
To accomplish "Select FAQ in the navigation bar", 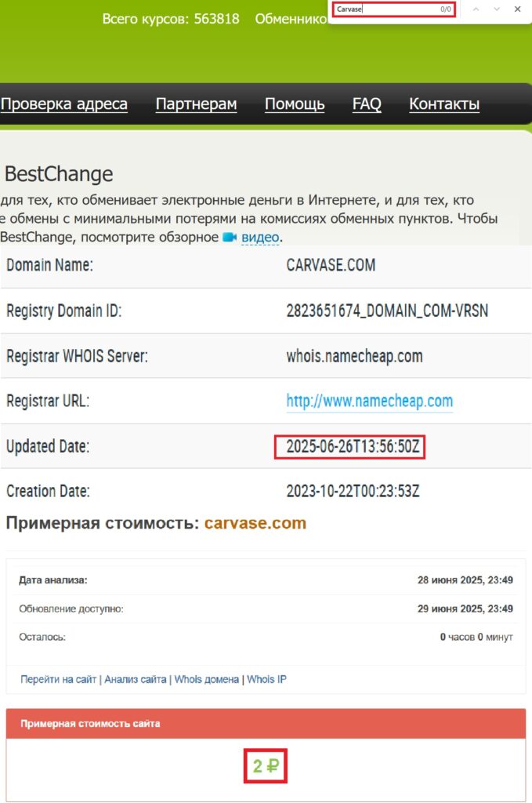I will click(x=367, y=104).
